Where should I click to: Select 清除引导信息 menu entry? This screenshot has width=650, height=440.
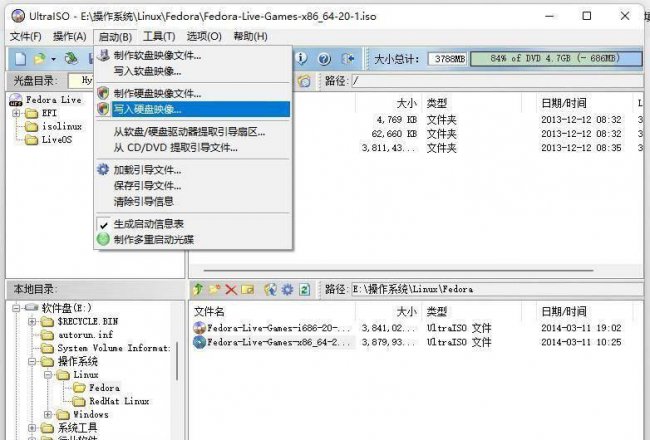(x=193, y=202)
